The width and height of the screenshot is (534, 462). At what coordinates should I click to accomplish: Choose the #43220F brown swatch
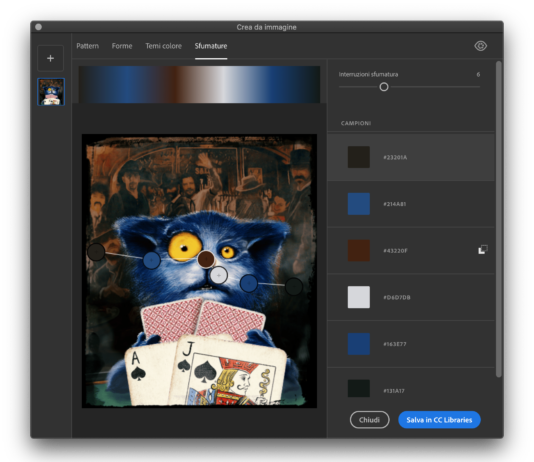(x=359, y=250)
